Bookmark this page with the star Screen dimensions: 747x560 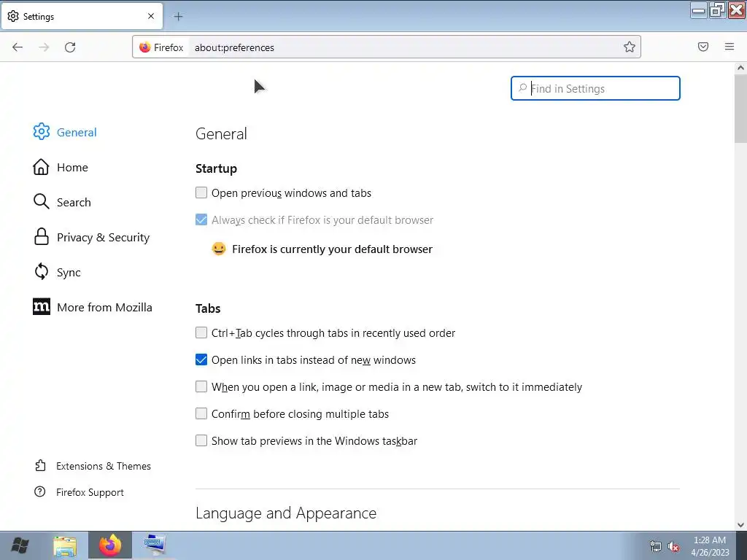(630, 47)
